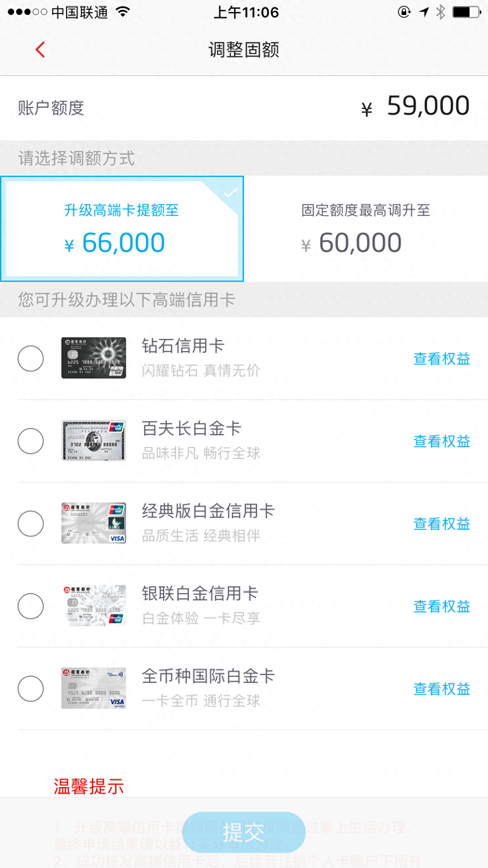Screen dimensions: 488x868
Task: Tap the Bluetooth status icon
Action: (440, 12)
